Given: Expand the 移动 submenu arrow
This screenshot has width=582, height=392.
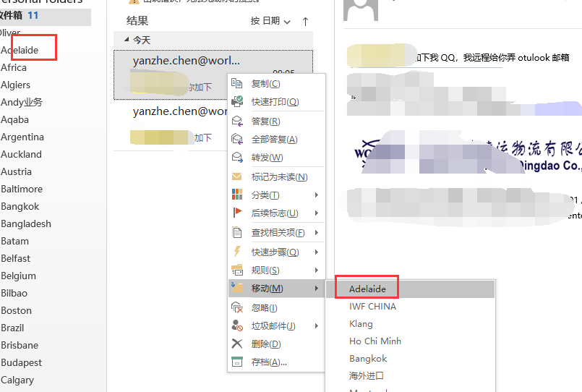Looking at the screenshot, I should [316, 288].
